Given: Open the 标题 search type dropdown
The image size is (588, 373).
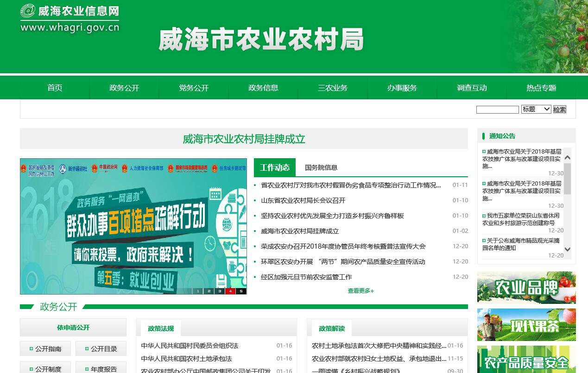Looking at the screenshot, I should (536, 109).
